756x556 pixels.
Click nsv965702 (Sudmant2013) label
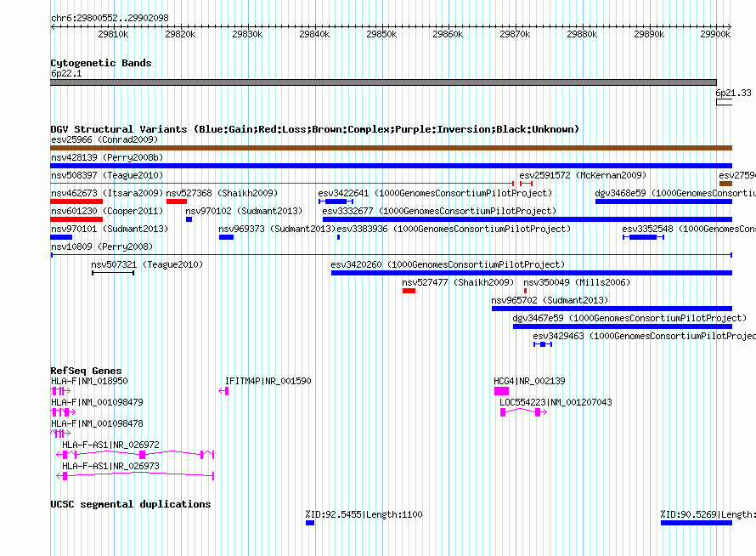[550, 300]
